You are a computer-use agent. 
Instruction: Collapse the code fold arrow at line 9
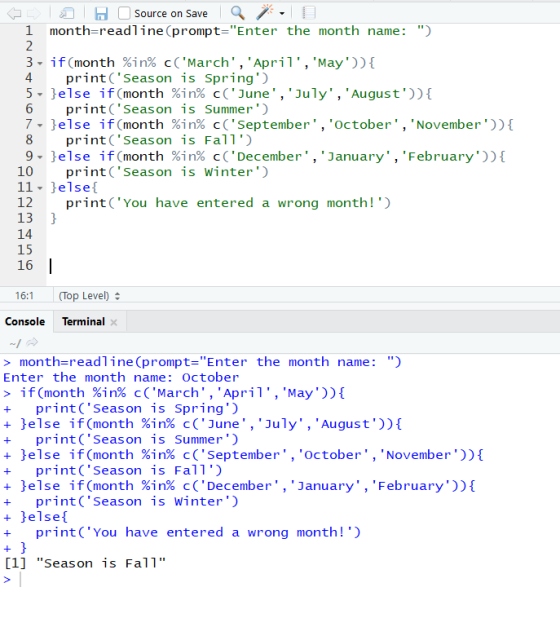coord(40,157)
